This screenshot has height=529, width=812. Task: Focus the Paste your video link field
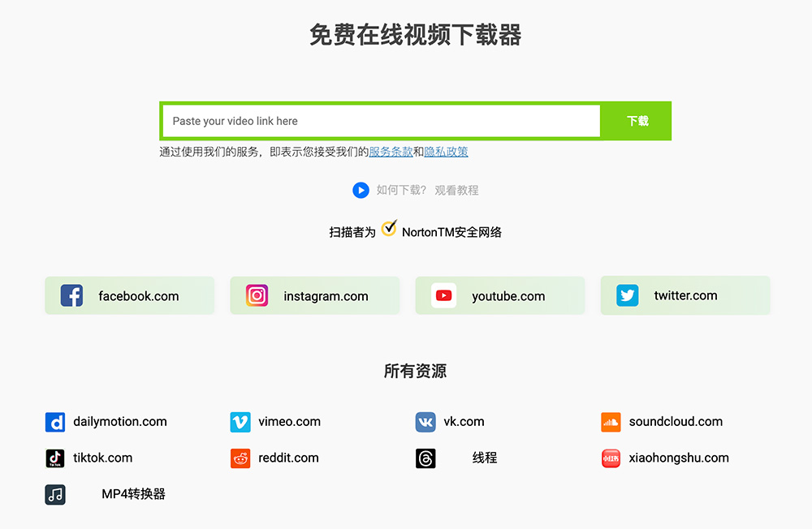(382, 121)
